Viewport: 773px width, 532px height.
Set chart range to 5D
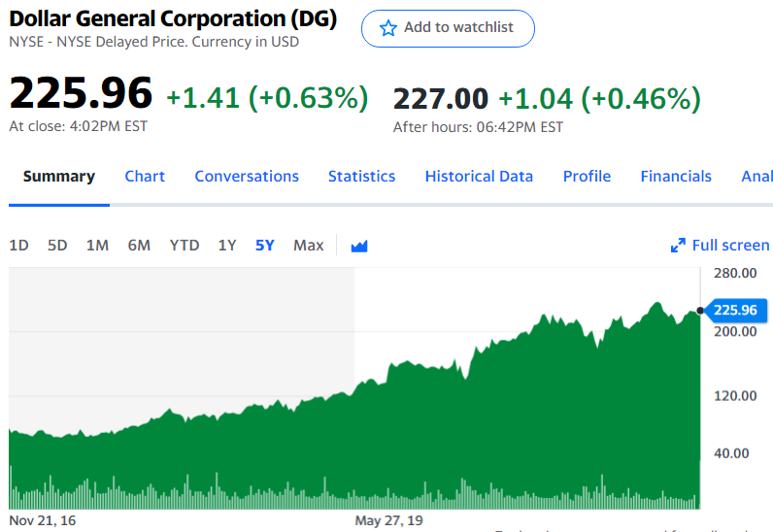pos(57,245)
